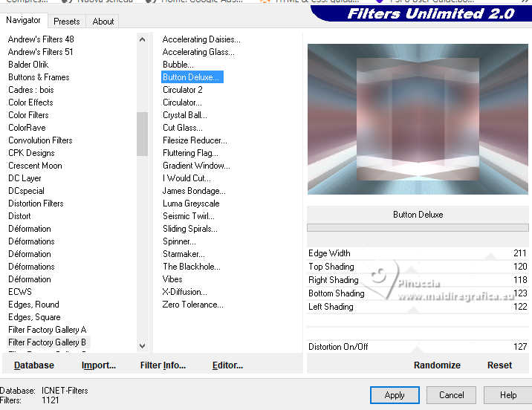Viewport: 532px width, 410px height.
Task: Select Cadres : bois category
Action: pyautogui.click(x=31, y=90)
